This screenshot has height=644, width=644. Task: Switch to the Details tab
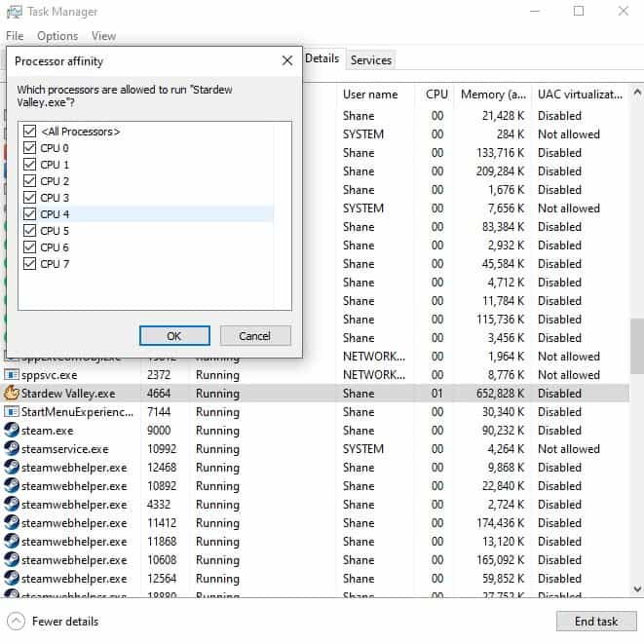pyautogui.click(x=322, y=58)
